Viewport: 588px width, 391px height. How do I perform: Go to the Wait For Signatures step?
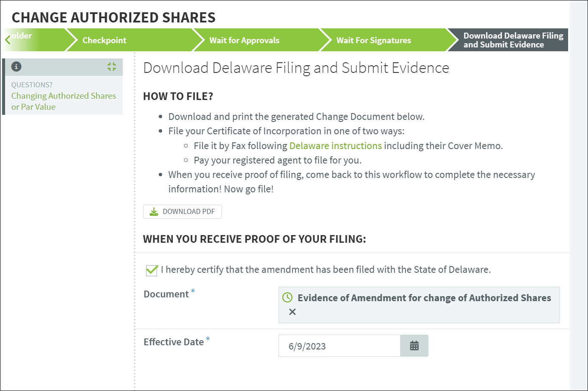[x=373, y=40]
